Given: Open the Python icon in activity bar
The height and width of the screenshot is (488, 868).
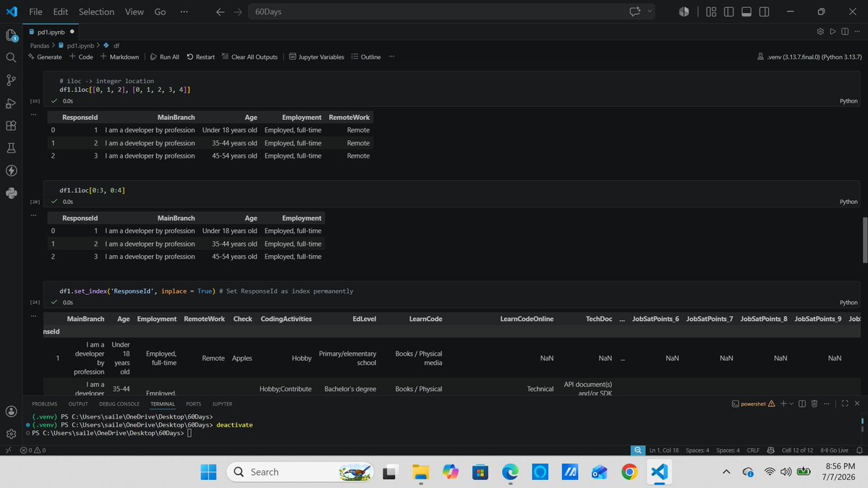Looking at the screenshot, I should pos(11,193).
